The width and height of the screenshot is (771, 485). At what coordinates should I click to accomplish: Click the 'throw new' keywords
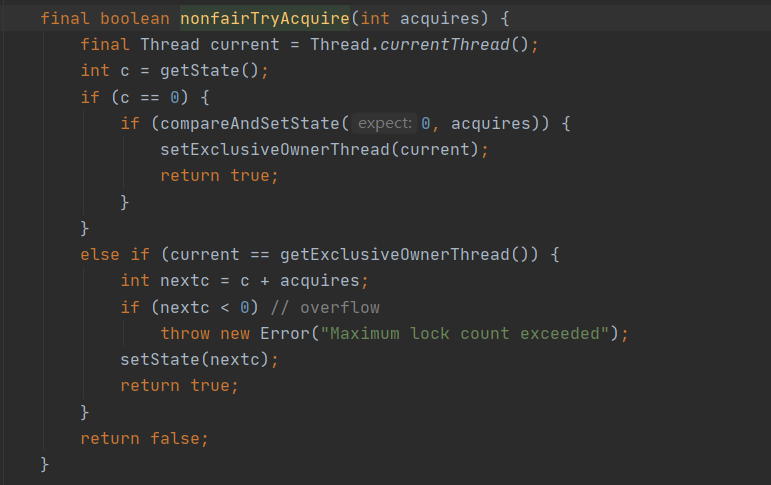tap(205, 333)
